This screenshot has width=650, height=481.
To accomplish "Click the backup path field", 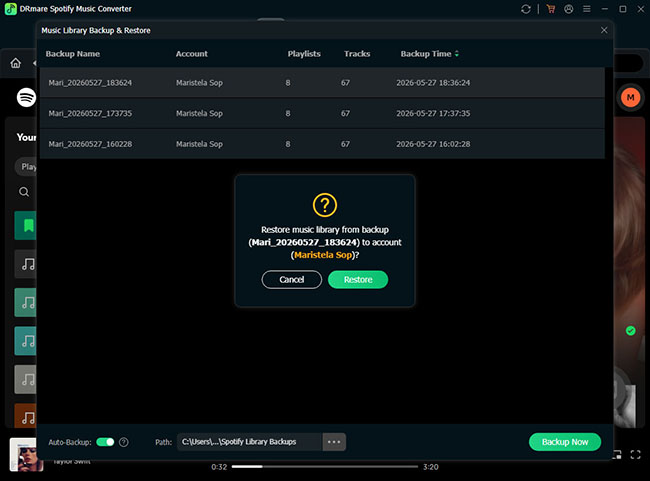I will coord(250,442).
